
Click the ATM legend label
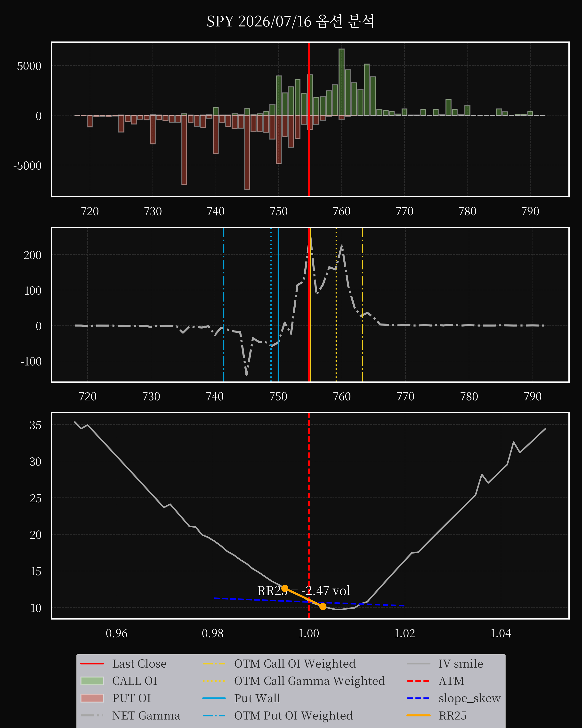coord(452,681)
